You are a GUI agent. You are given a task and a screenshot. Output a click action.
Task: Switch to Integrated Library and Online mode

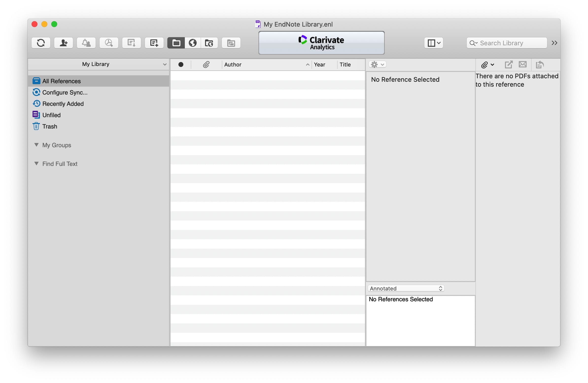pos(209,43)
